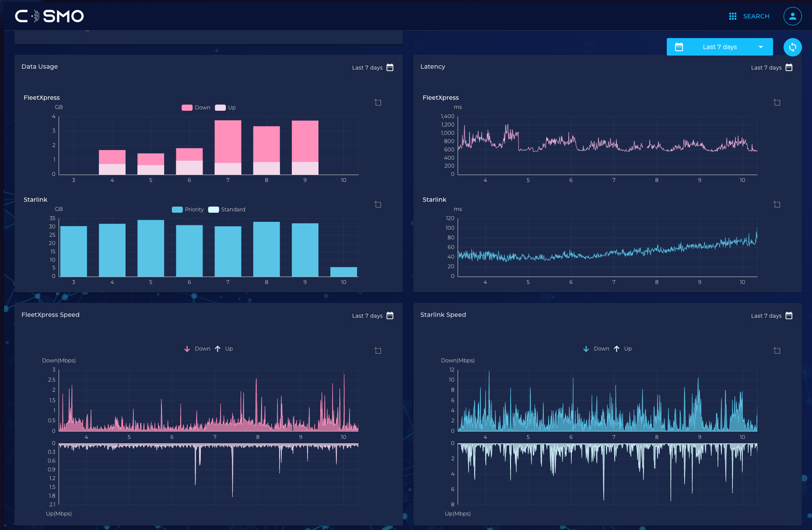This screenshot has height=530, width=812.
Task: Click Starlink Speed panel calendar icon
Action: (x=789, y=316)
